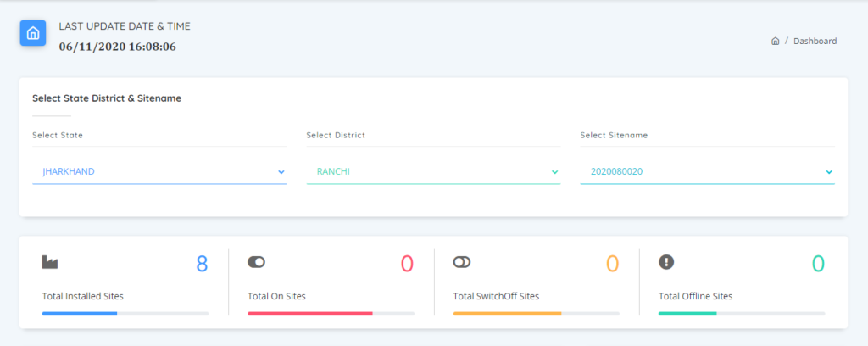The height and width of the screenshot is (346, 868).
Task: Click the factory icon for installed sites
Action: pyautogui.click(x=50, y=262)
